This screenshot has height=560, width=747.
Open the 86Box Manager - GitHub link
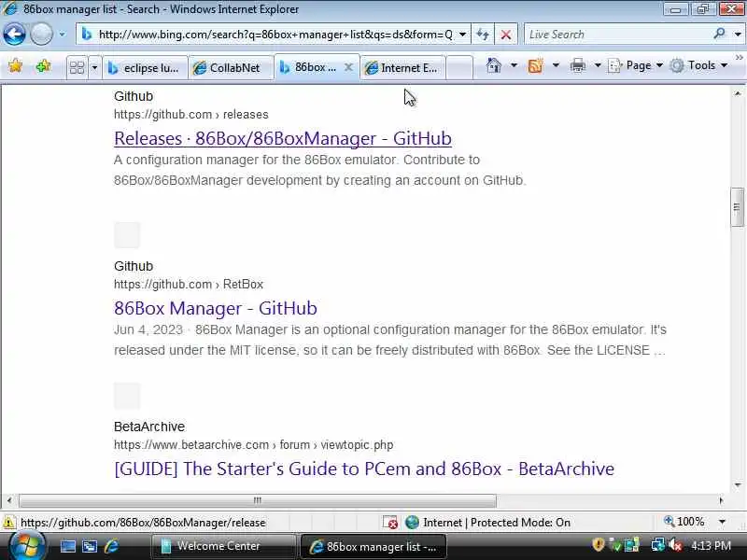[216, 308]
